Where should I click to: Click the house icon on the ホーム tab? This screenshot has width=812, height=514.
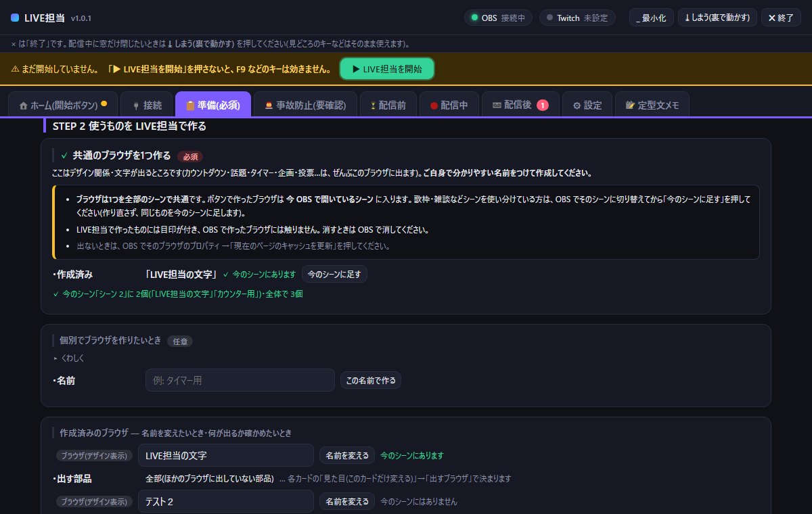(24, 106)
